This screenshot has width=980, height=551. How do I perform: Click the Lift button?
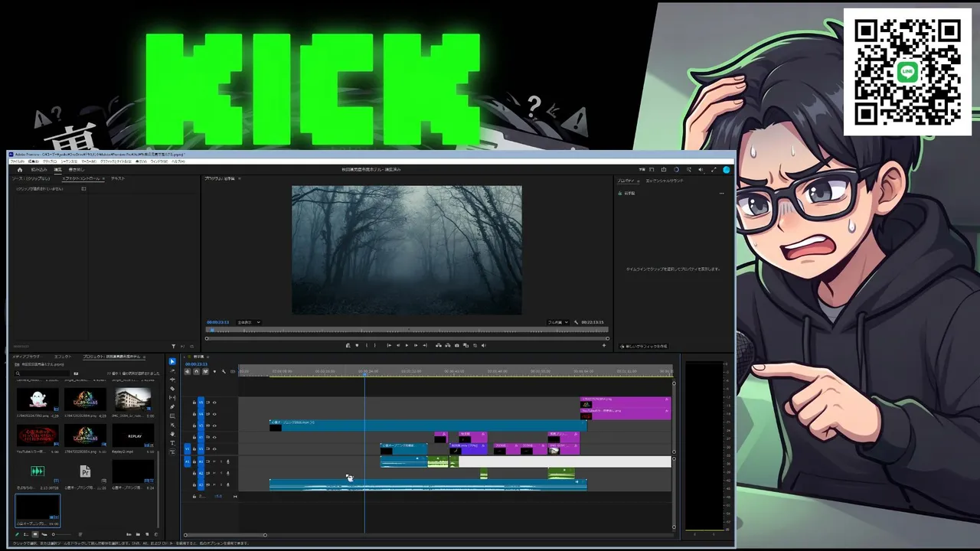439,345
